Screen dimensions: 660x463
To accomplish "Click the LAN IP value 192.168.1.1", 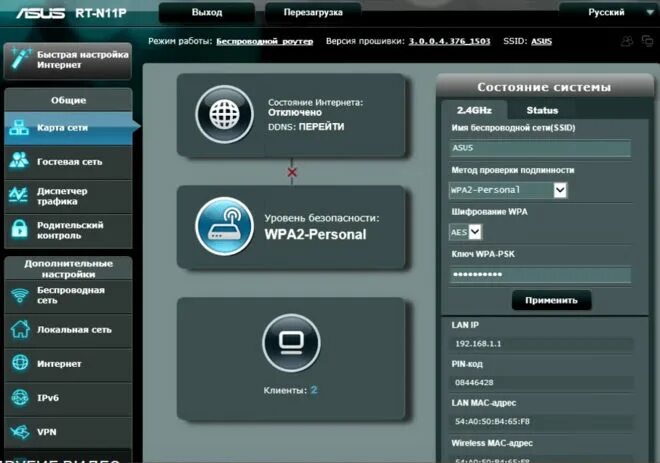I will pos(478,344).
